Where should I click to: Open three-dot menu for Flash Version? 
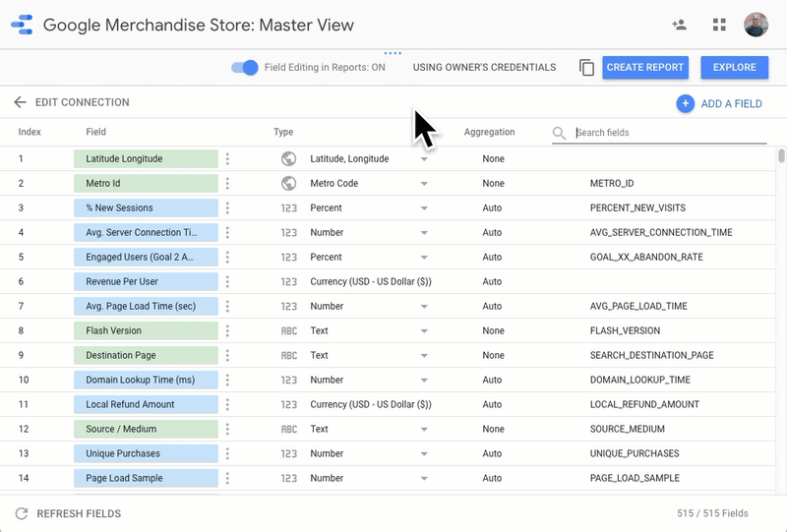(227, 330)
